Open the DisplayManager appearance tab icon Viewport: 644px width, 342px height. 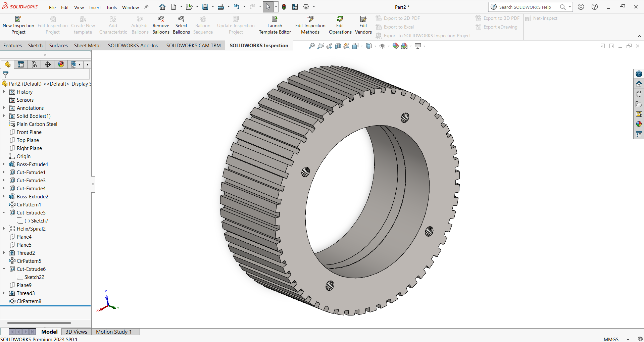[61, 64]
